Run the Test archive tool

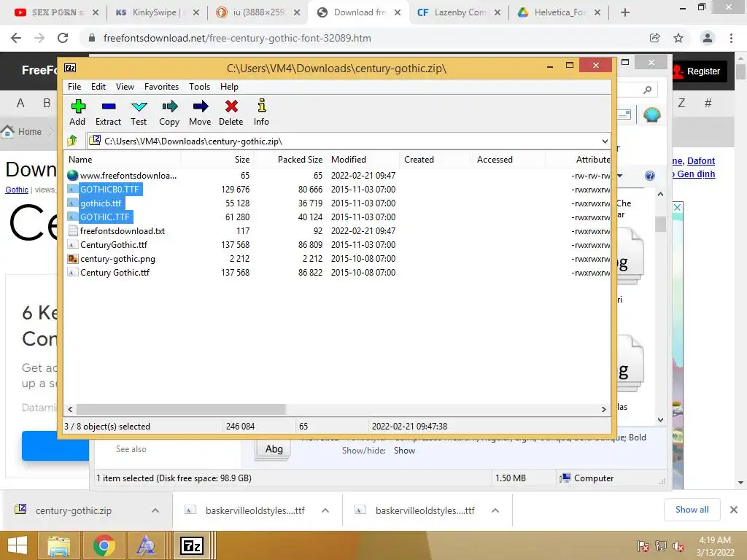[x=139, y=112]
